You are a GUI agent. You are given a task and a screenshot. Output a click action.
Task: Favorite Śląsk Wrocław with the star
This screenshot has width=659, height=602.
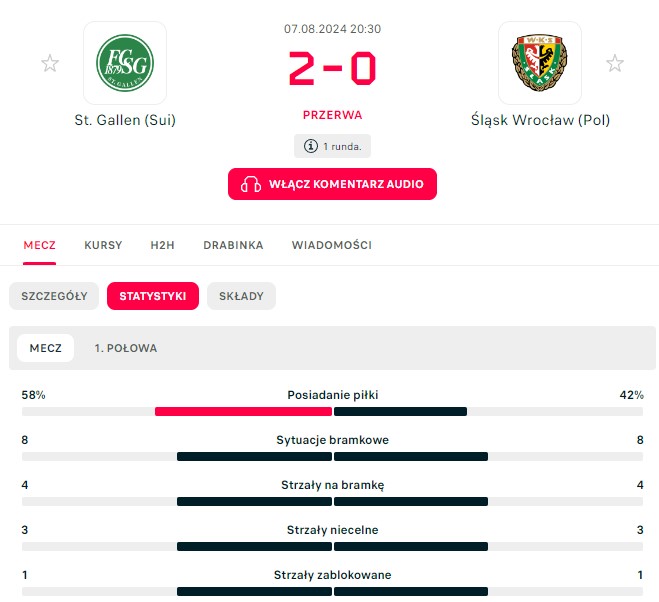click(x=615, y=64)
